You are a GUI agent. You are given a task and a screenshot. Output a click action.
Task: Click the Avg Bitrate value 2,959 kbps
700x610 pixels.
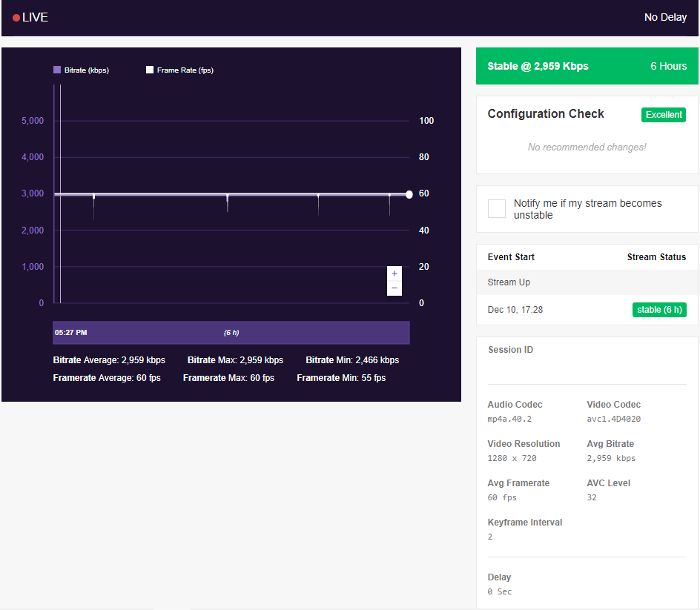(611, 458)
